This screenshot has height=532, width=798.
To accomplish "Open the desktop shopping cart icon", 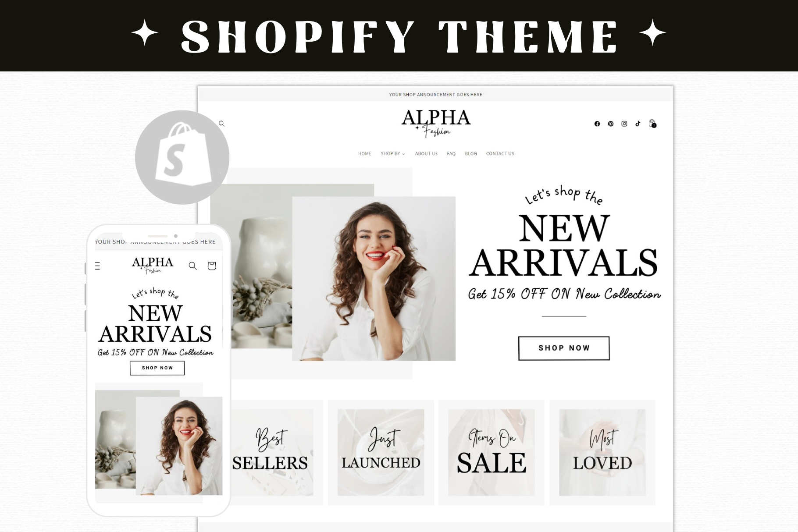I will pyautogui.click(x=652, y=124).
